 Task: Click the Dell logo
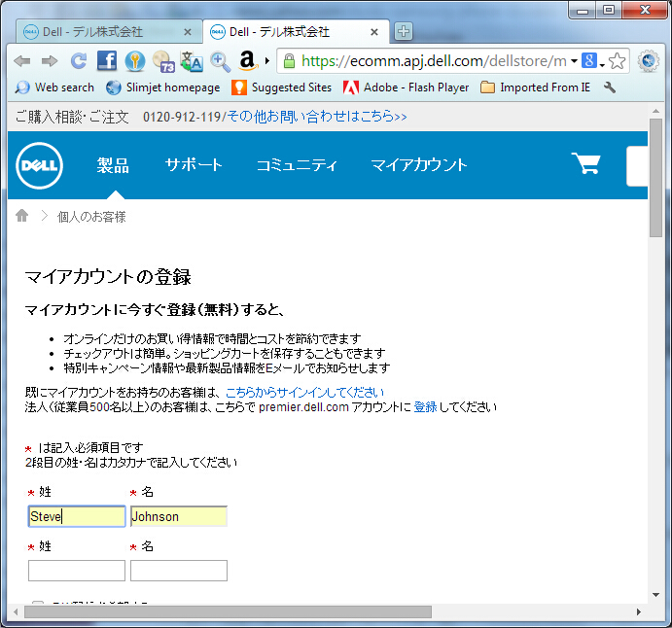[40, 165]
